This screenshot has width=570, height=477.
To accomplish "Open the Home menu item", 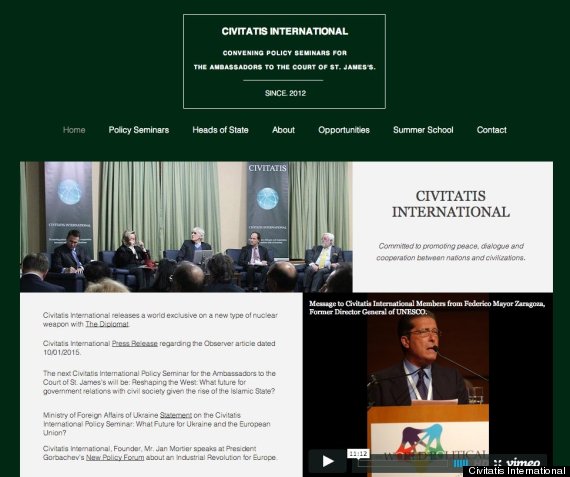I will pos(74,130).
